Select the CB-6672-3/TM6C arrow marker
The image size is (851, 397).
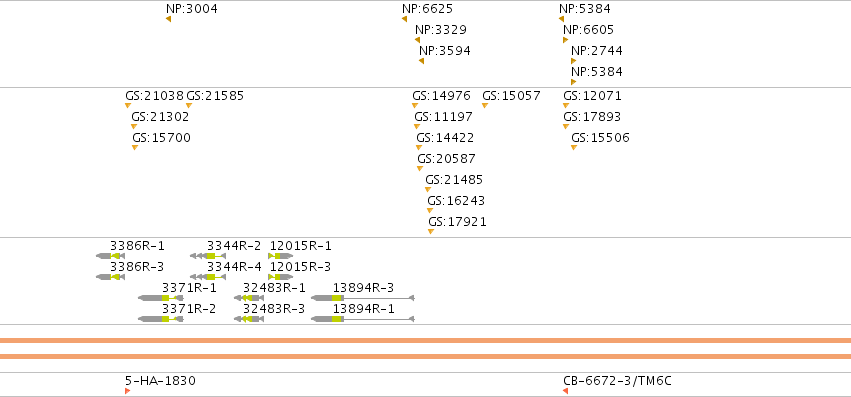pos(566,391)
